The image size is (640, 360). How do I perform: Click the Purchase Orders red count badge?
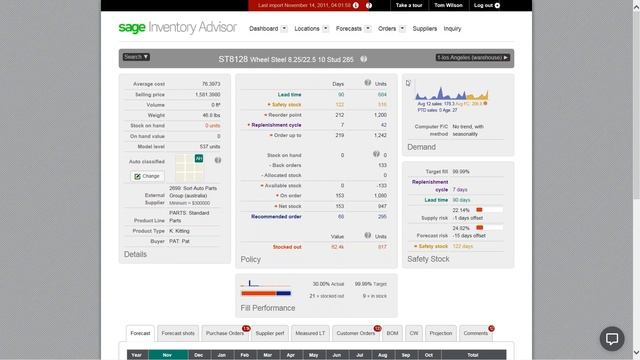coord(246,329)
